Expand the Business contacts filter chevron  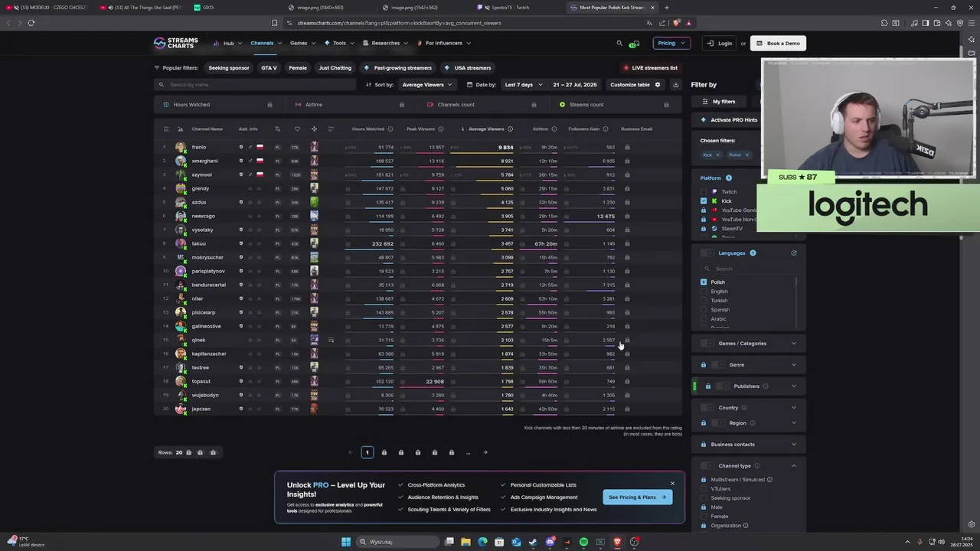coord(793,445)
